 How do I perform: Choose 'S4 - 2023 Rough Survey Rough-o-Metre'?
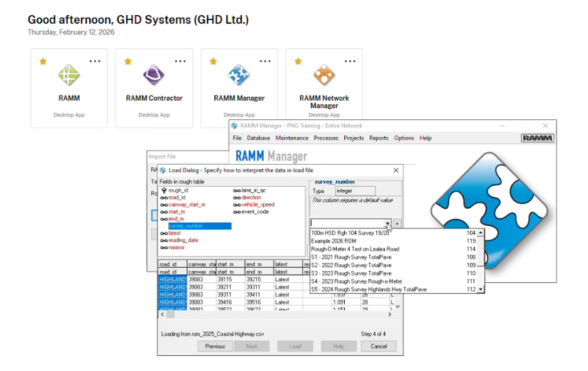pyautogui.click(x=393, y=282)
